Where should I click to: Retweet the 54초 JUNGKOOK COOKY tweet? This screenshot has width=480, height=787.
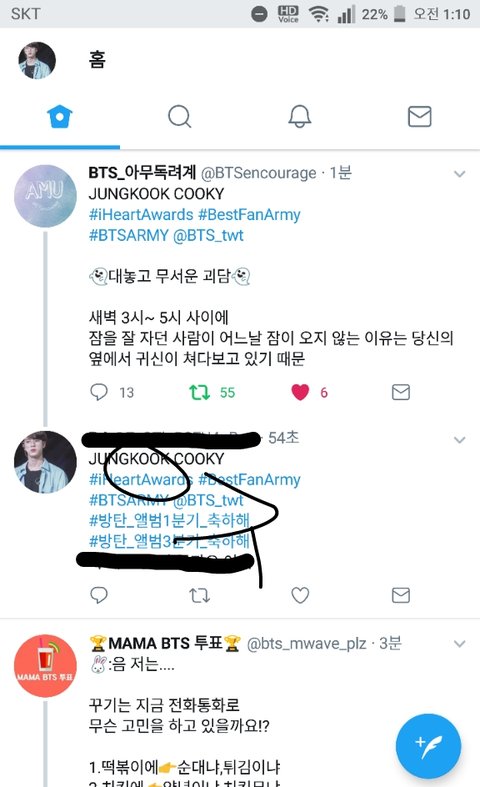click(199, 595)
